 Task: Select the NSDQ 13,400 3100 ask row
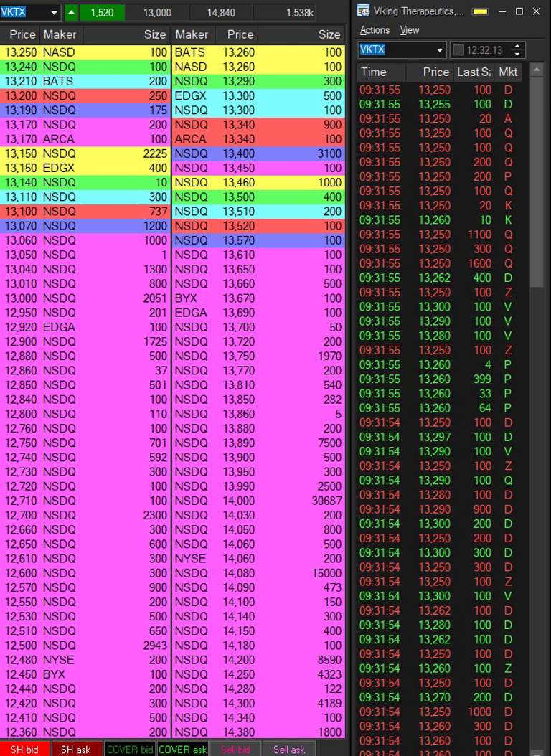(x=258, y=153)
